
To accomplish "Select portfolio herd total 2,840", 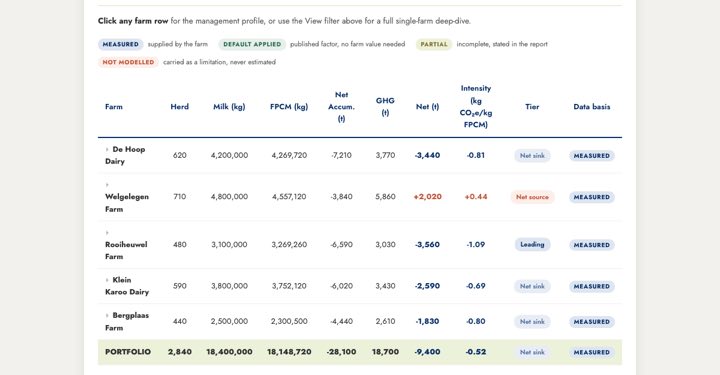I will [x=180, y=352].
